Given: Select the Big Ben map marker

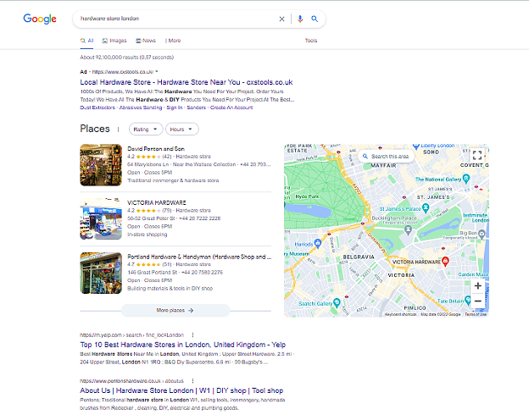Looking at the screenshot, I should click(x=482, y=233).
